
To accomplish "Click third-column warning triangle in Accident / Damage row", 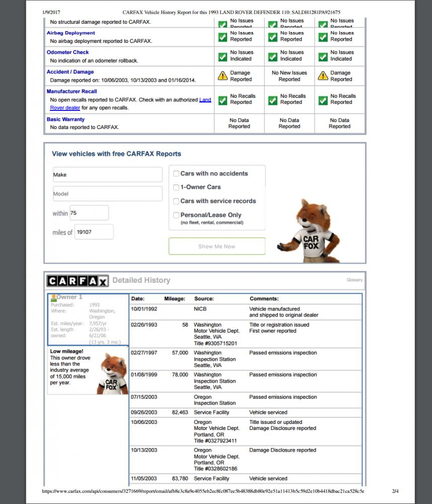I will tap(323, 76).
